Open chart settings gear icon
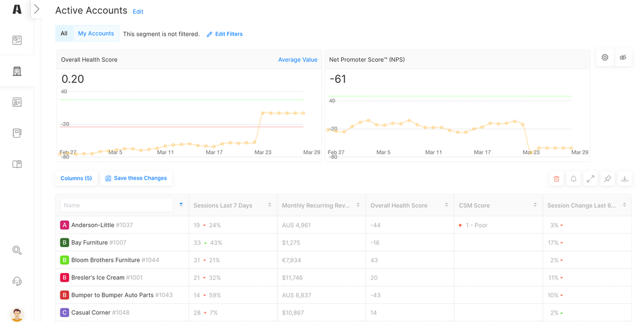The image size is (644, 322). tap(605, 57)
